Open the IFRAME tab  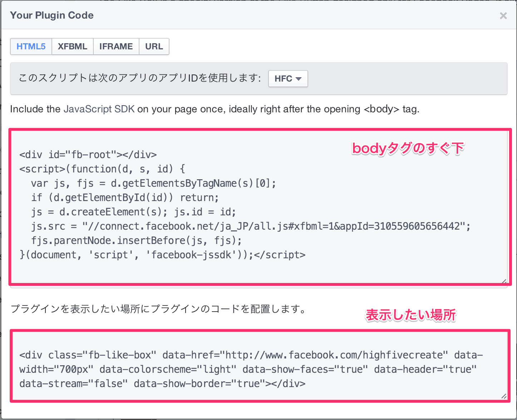tap(116, 47)
